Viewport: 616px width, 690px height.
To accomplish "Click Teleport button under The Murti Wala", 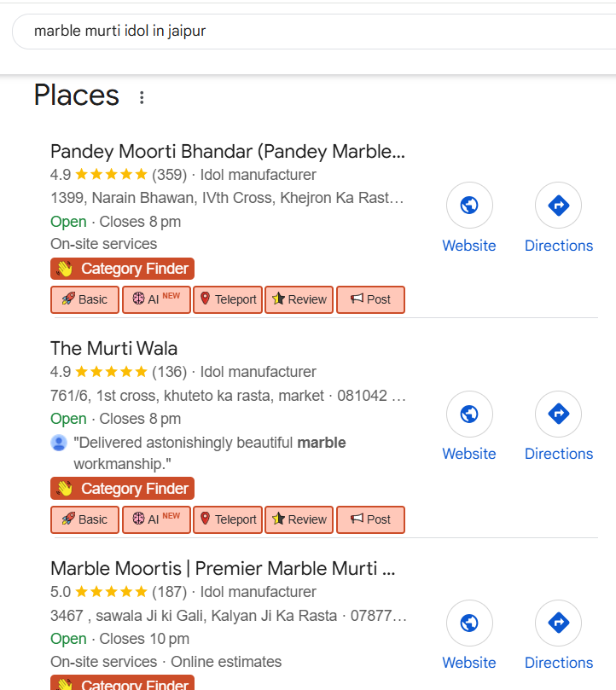I will tap(228, 519).
